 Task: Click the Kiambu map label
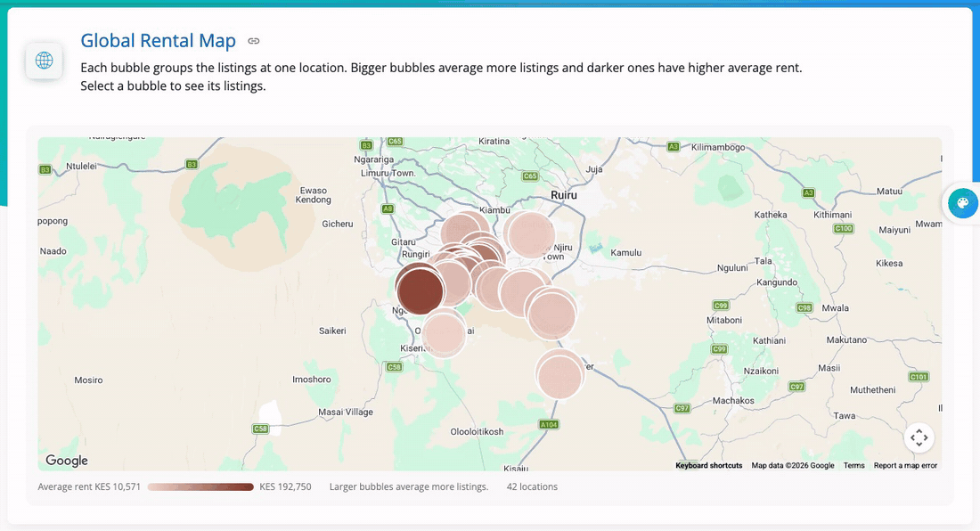tap(494, 210)
